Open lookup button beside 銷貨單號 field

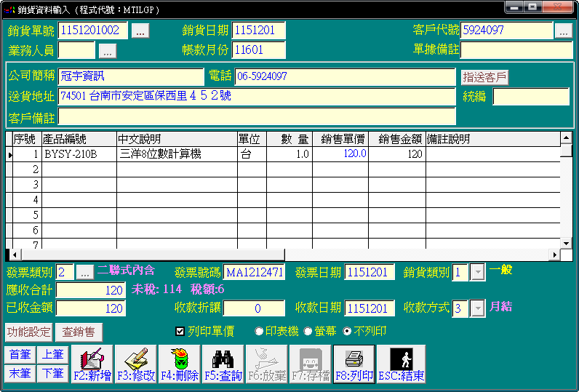pyautogui.click(x=140, y=31)
